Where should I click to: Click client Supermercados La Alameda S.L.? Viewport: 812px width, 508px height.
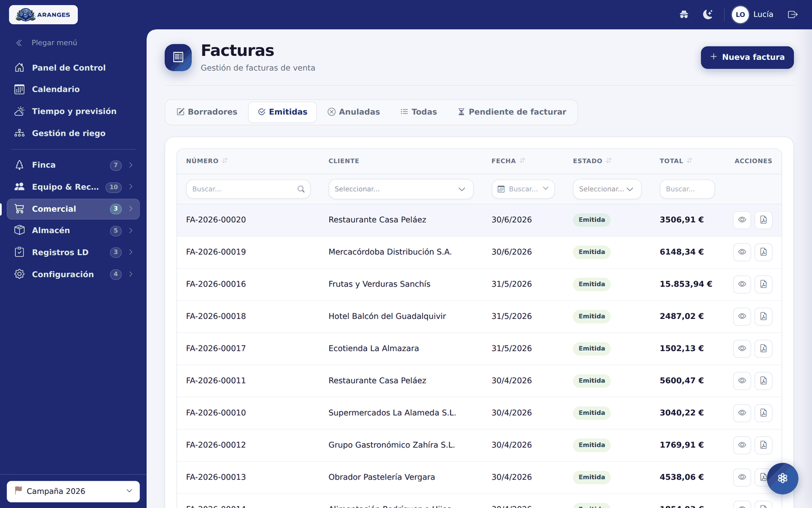pos(392,413)
